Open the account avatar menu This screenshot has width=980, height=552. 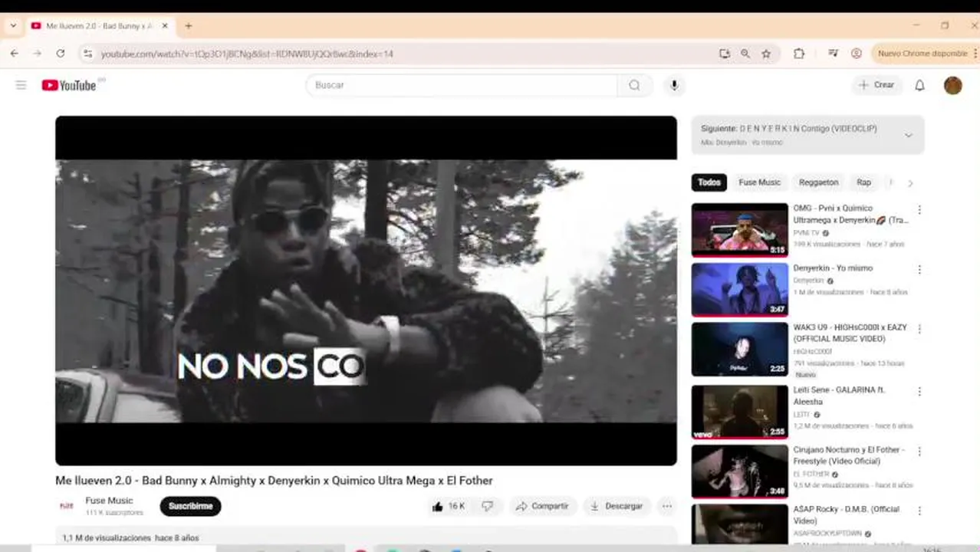point(953,85)
